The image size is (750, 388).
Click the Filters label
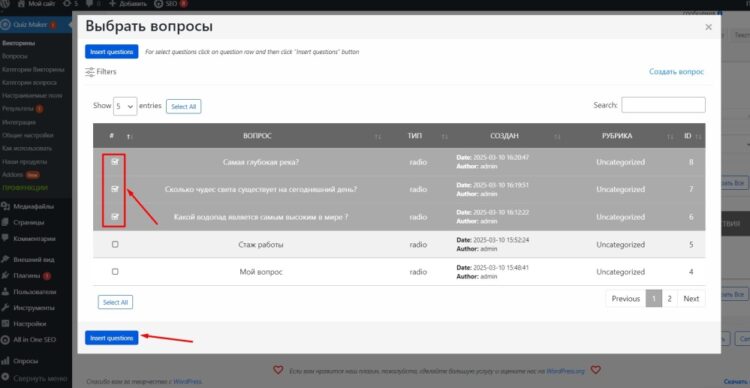[x=106, y=72]
